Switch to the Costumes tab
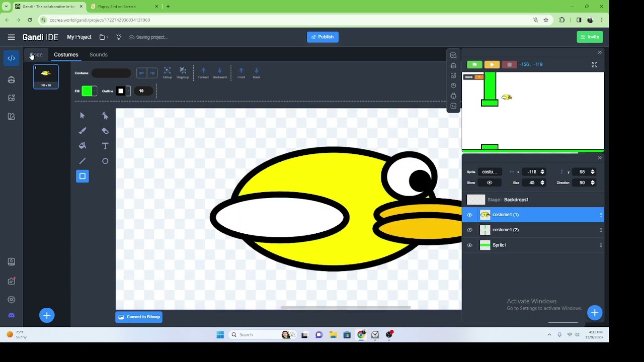 [66, 55]
